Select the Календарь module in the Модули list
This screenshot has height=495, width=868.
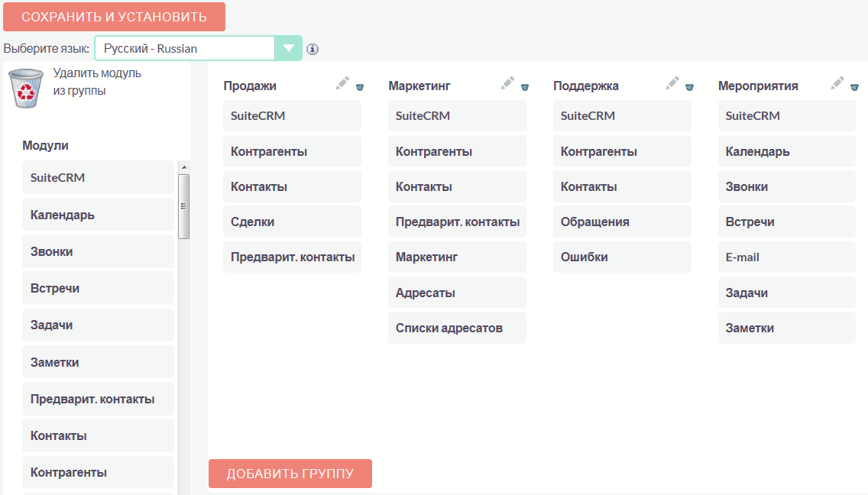coord(98,215)
